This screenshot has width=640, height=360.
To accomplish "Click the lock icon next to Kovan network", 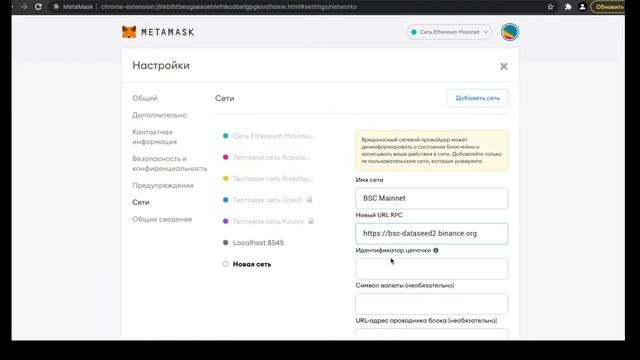I will (x=311, y=221).
